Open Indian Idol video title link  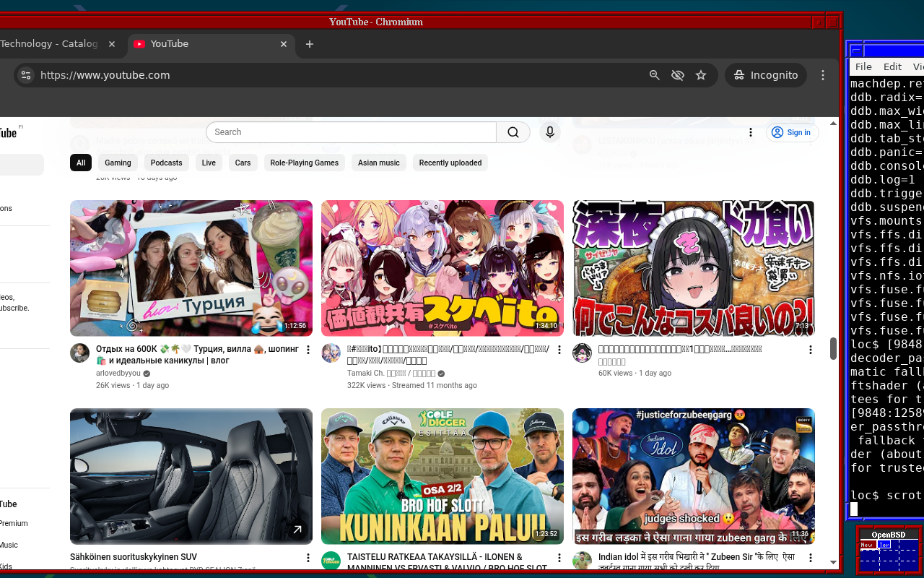pyautogui.click(x=697, y=562)
